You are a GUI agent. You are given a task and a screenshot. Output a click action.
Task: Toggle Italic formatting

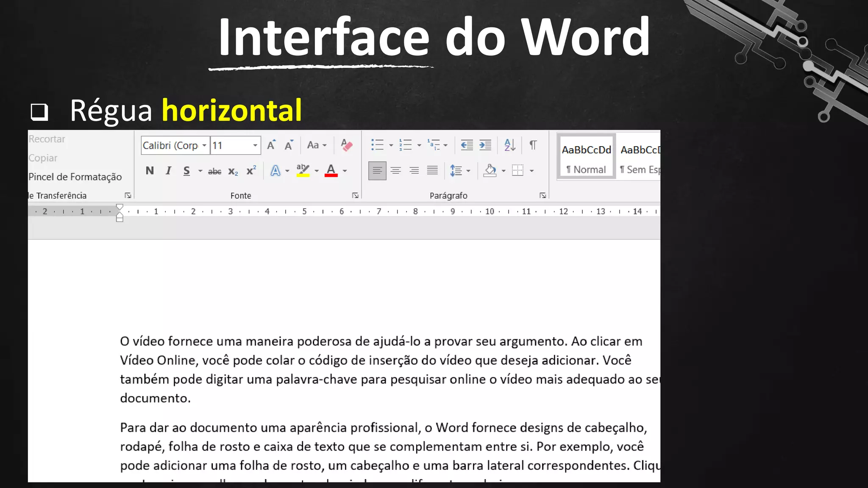click(x=168, y=171)
